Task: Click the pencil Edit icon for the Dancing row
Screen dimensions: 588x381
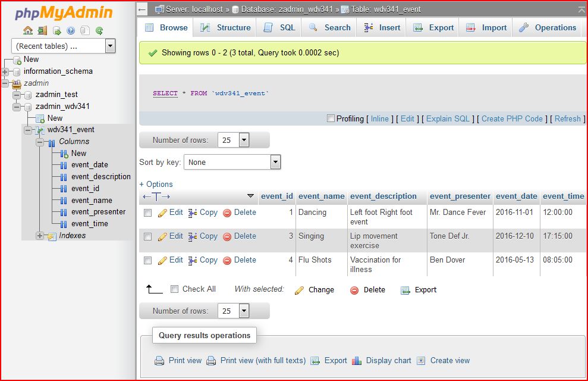Action: coord(162,213)
